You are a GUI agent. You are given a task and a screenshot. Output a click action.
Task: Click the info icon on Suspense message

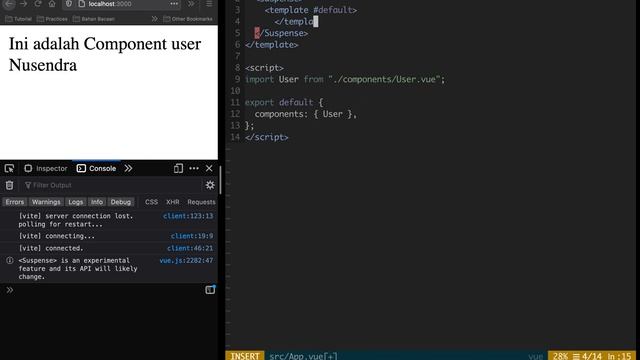point(10,260)
